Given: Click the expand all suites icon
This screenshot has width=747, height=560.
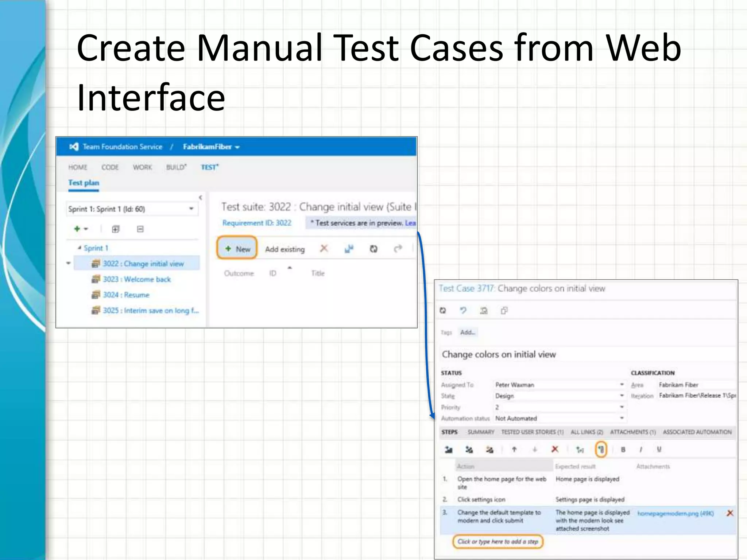Looking at the screenshot, I should pyautogui.click(x=116, y=229).
